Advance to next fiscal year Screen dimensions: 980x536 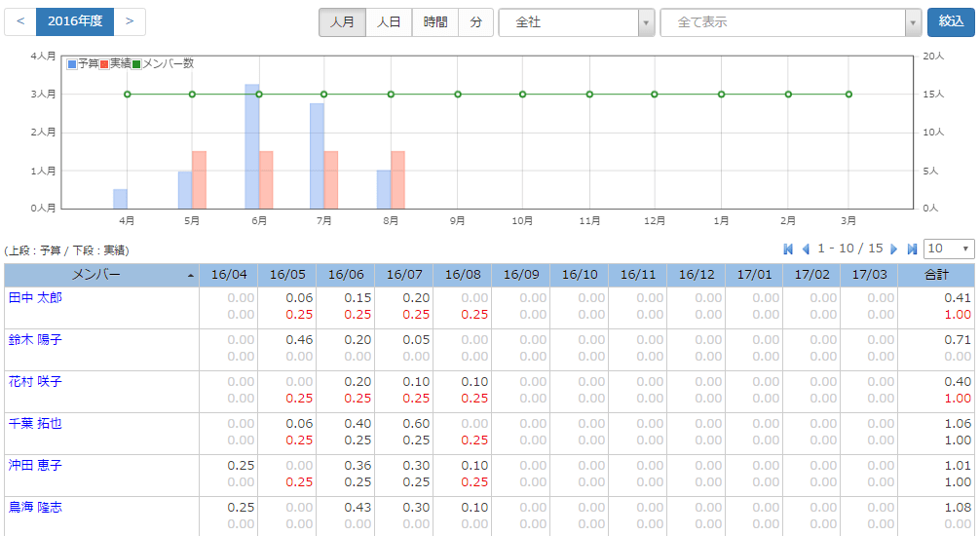[x=130, y=21]
